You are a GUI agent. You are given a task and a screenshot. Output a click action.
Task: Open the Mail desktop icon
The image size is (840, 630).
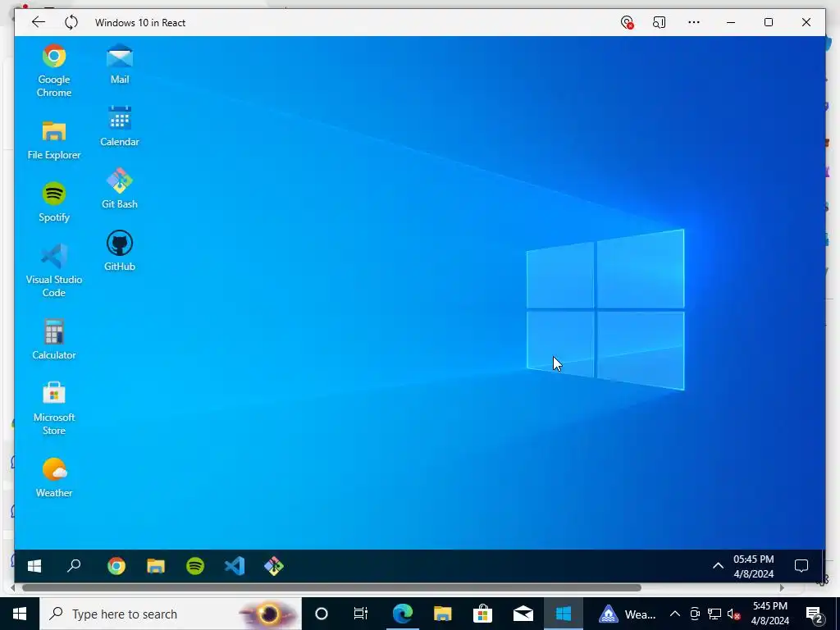pos(120,64)
